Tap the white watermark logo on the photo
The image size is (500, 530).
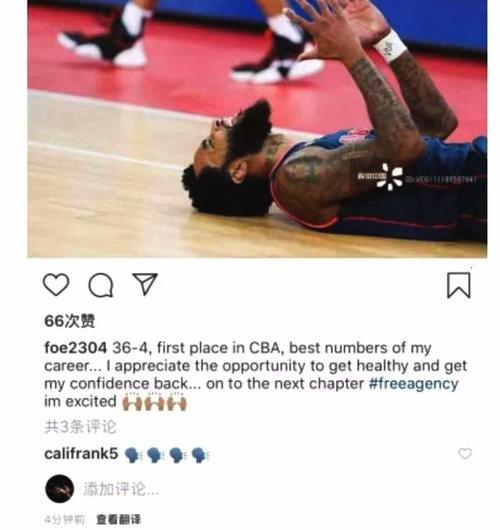(x=390, y=177)
